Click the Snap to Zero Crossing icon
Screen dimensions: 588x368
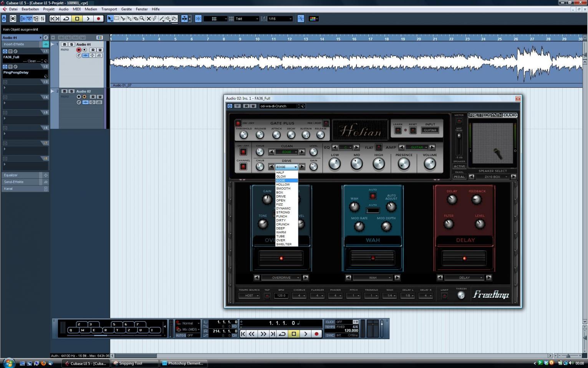[x=301, y=18]
